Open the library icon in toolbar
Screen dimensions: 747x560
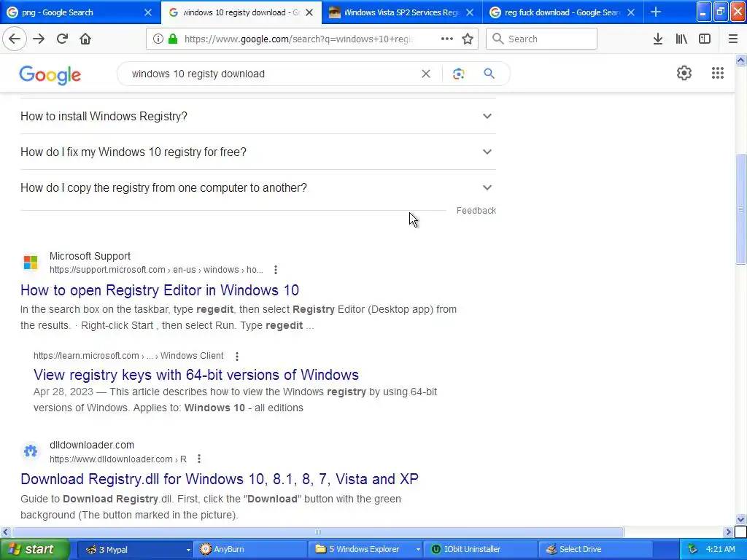pyautogui.click(x=681, y=39)
